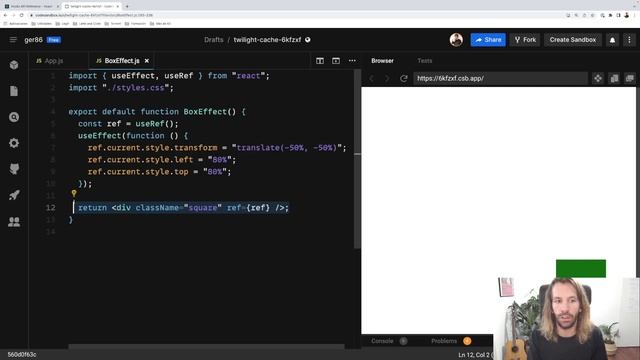
Task: Go forward in preview browser
Action: point(387,78)
